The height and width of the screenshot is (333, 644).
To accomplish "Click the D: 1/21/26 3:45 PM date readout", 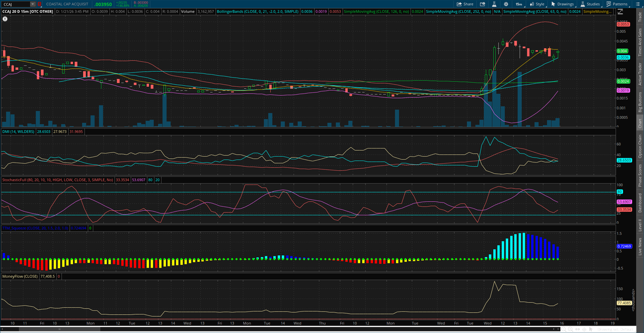I will [72, 11].
